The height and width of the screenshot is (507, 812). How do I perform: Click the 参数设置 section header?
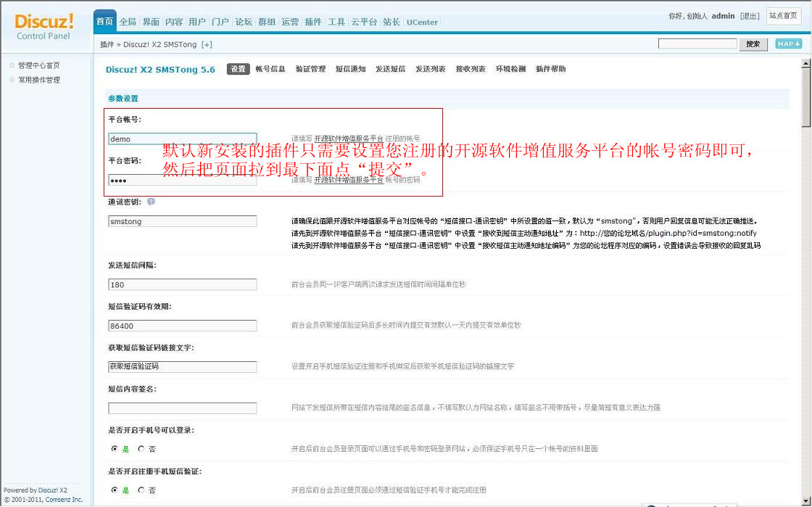(123, 99)
